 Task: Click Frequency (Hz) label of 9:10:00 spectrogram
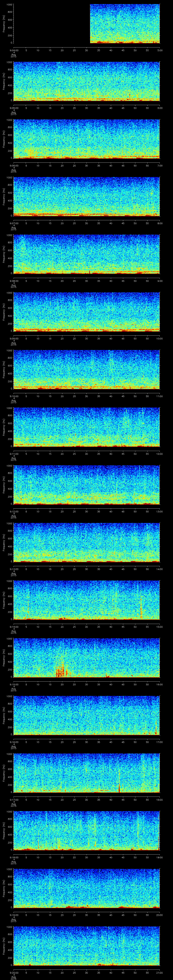pyautogui.click(x=4, y=369)
